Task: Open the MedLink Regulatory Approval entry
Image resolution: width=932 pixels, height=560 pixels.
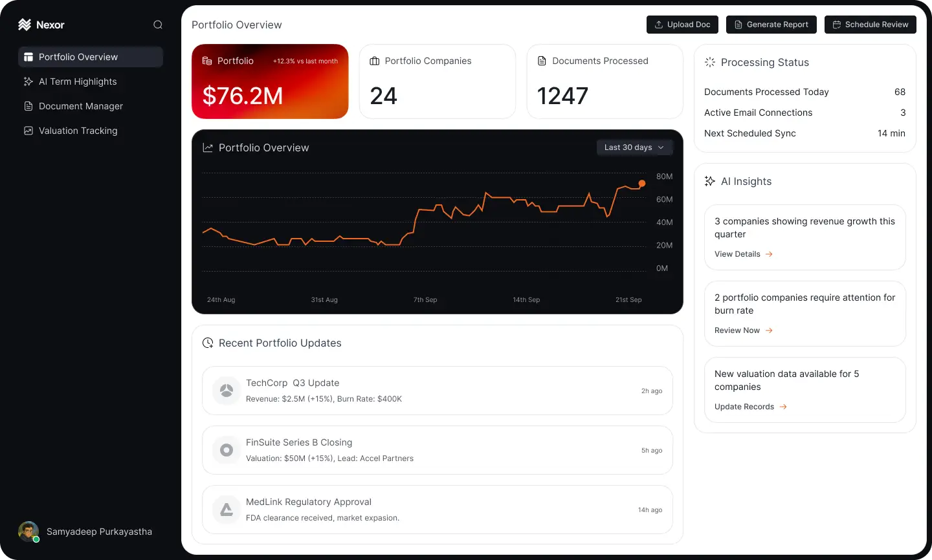Action: point(438,510)
